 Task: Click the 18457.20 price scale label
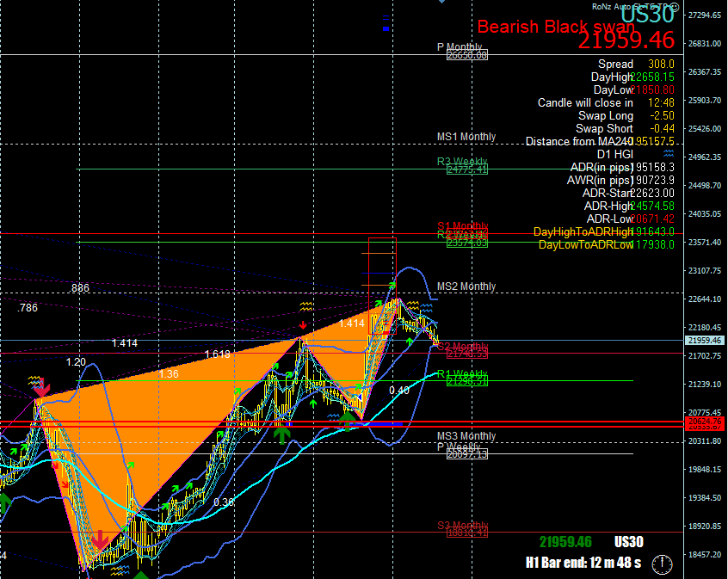[704, 554]
